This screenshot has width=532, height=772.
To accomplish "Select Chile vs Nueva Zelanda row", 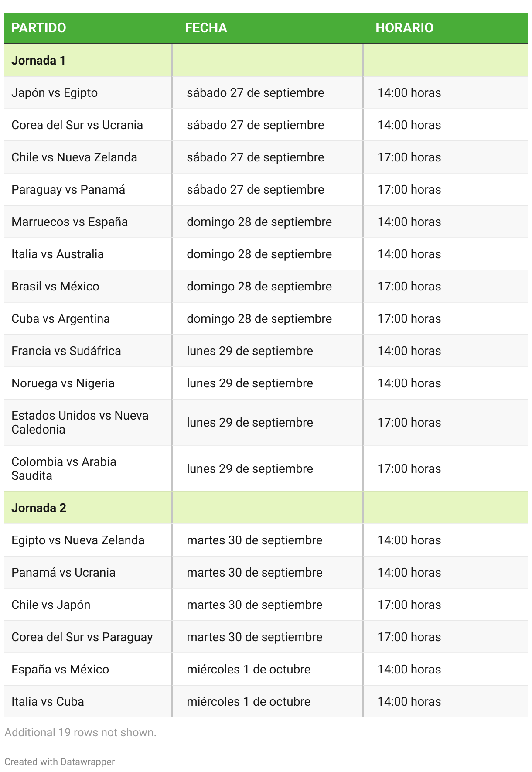I will [266, 157].
